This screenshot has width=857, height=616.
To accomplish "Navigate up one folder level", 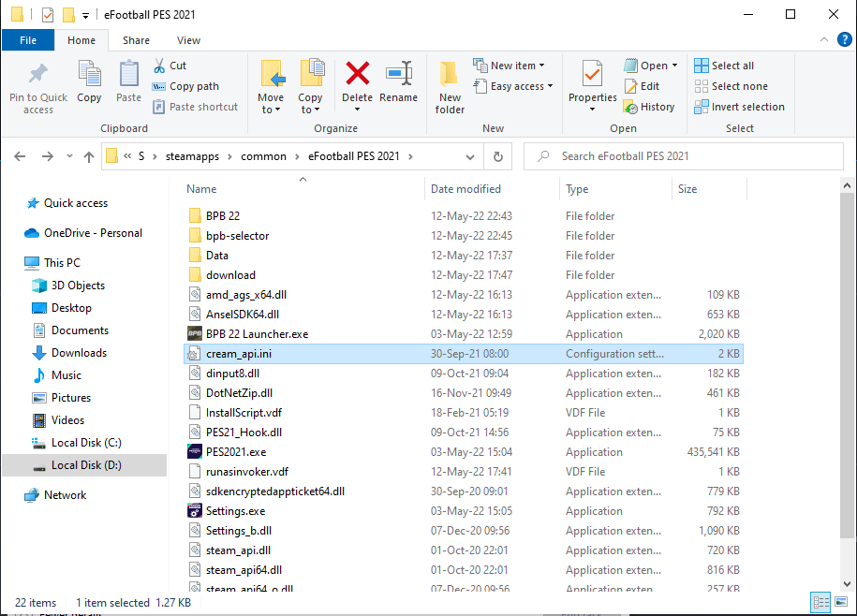I will pos(89,156).
